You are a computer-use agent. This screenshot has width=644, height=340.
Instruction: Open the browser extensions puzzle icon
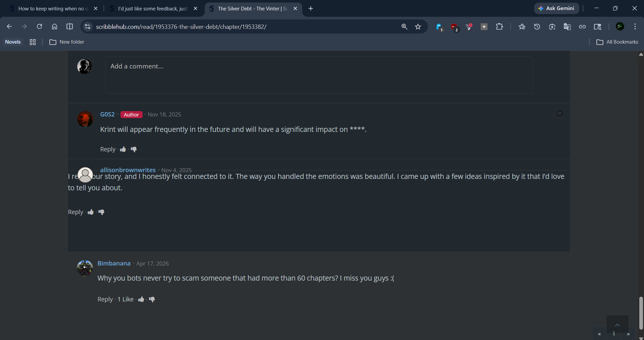(x=499, y=27)
